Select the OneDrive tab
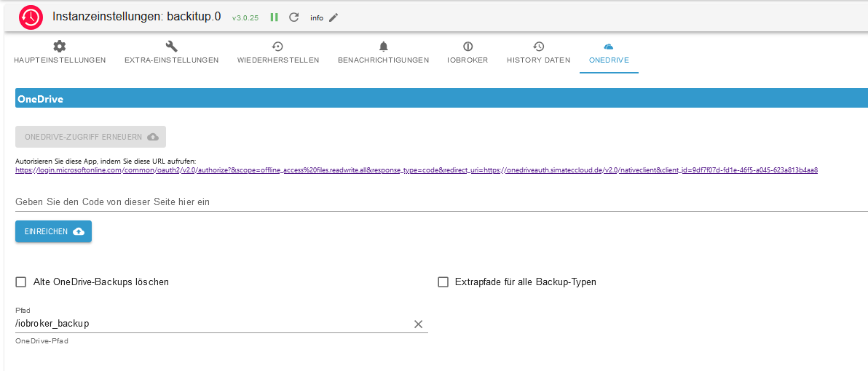Image resolution: width=868 pixels, height=371 pixels. click(609, 53)
